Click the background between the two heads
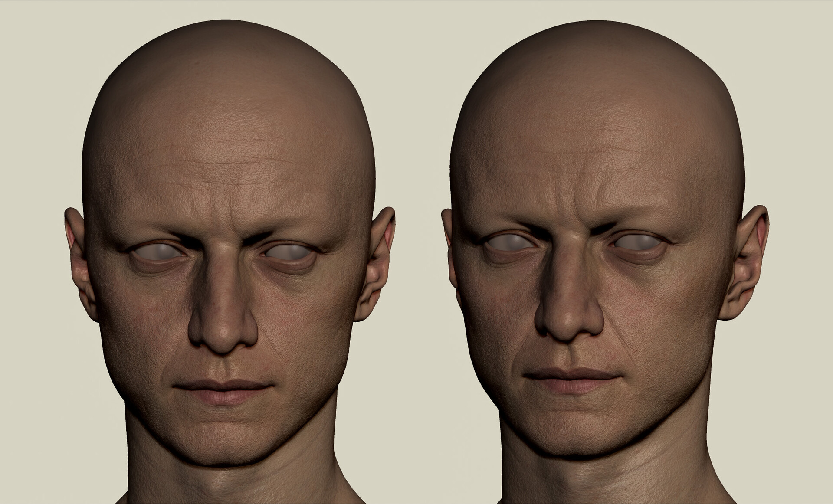This screenshot has height=504, width=833. point(414,130)
